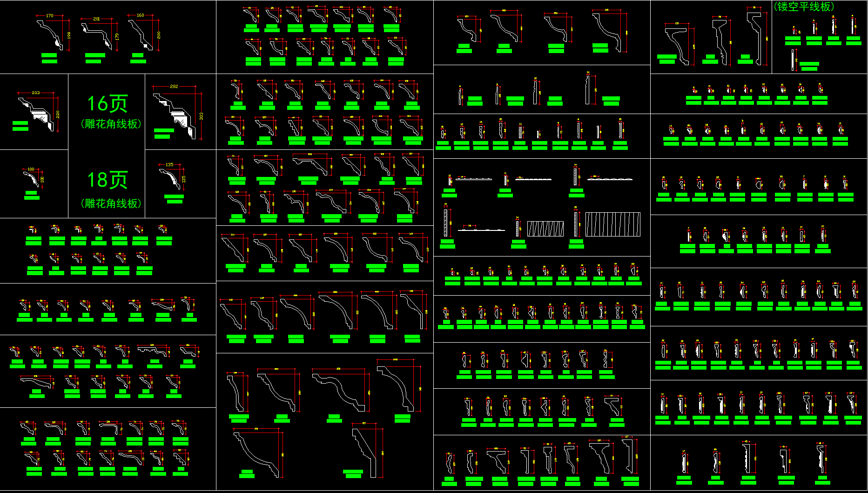Screen dimensions: 868x493
Task: Select "(雕花角线板)" text below 18页
Action: click(x=111, y=203)
